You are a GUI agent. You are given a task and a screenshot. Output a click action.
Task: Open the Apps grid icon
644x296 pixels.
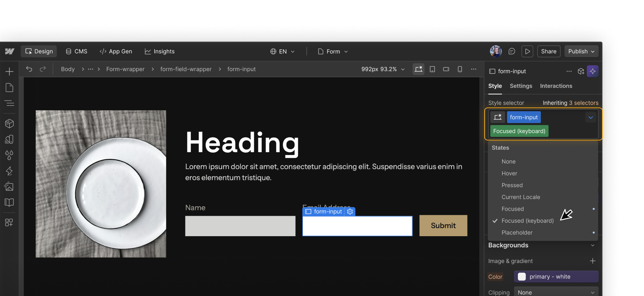(x=9, y=222)
